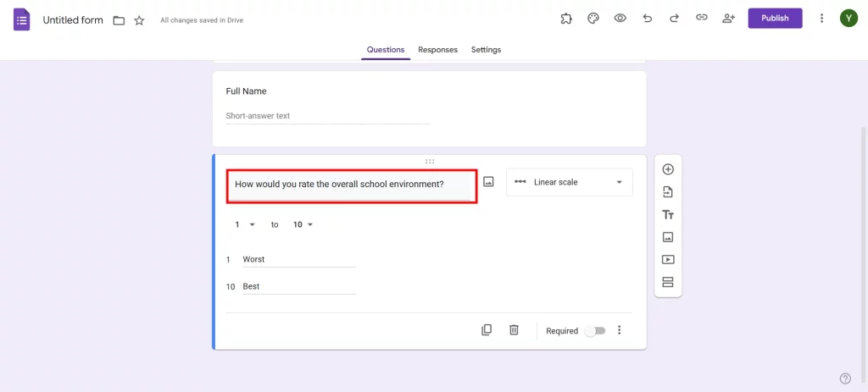Import questions from sidebar
The image size is (868, 392).
(x=668, y=192)
